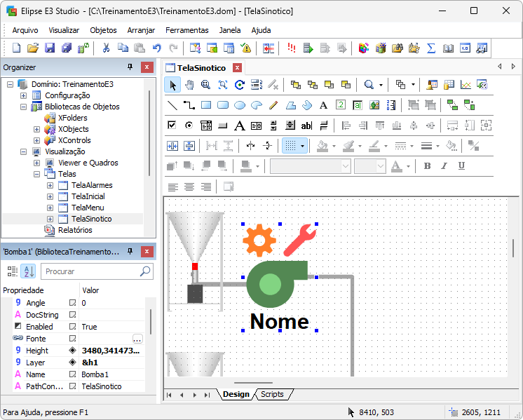Switch to the Scripts tab
The height and width of the screenshot is (420, 523).
272,394
